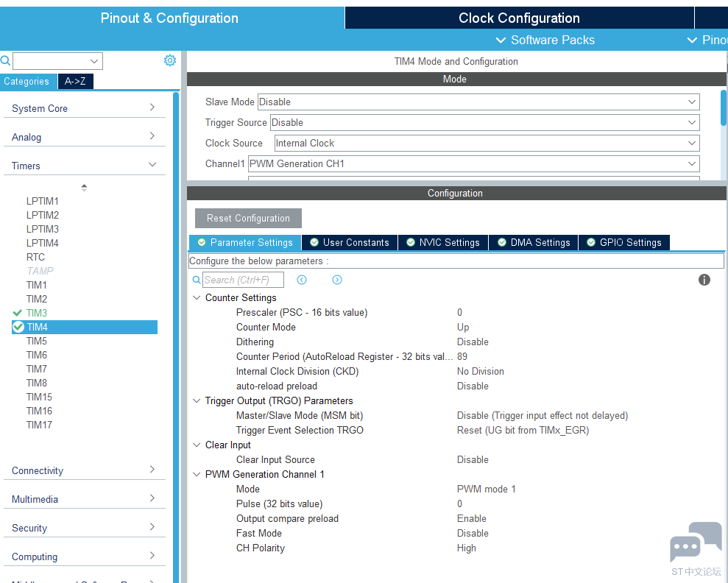Viewport: 728px width, 583px height.
Task: Collapse the Counter Settings group
Action: point(197,298)
